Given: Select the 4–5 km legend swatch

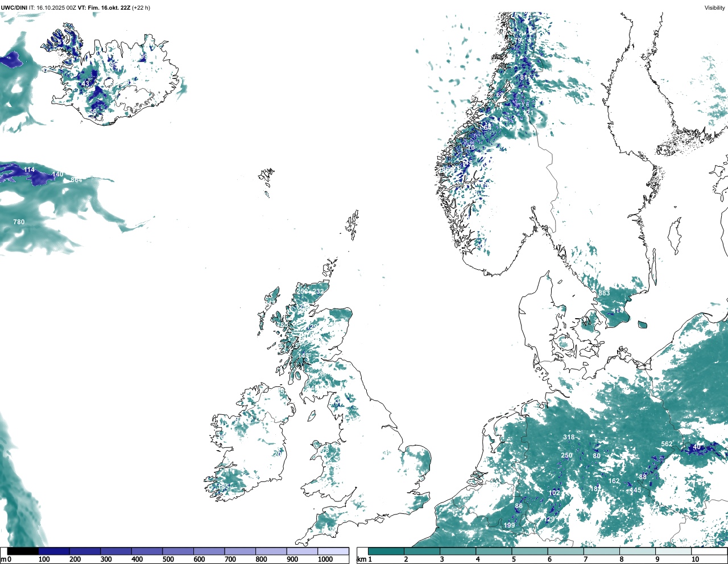Looking at the screenshot, I should pos(494,551).
